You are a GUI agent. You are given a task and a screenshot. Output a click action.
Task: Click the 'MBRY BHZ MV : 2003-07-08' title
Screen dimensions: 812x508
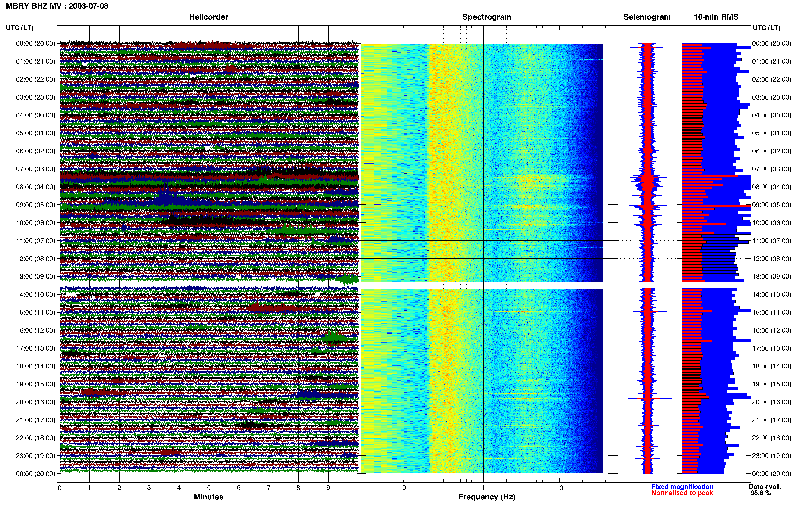click(57, 6)
